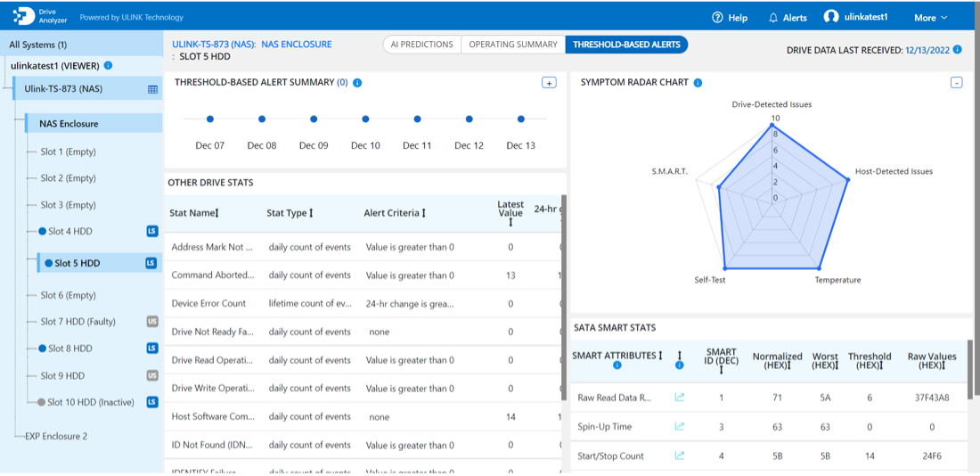
Task: Open trend chart icon for Spin-Up Time
Action: point(680,427)
